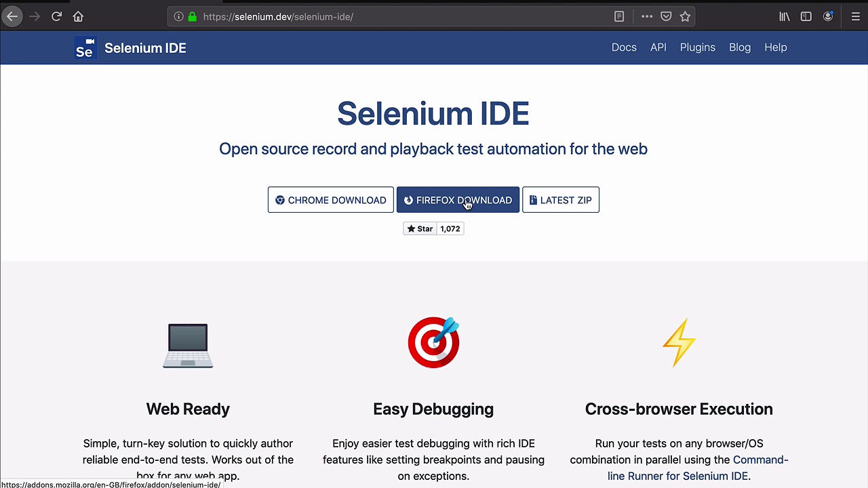The image size is (868, 488).
Task: Open the Library icon in toolbar
Action: [x=785, y=16]
